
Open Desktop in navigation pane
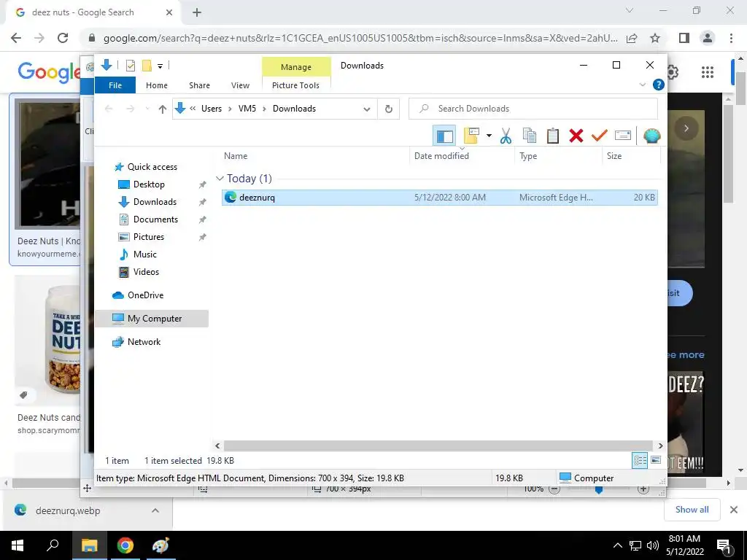click(149, 184)
